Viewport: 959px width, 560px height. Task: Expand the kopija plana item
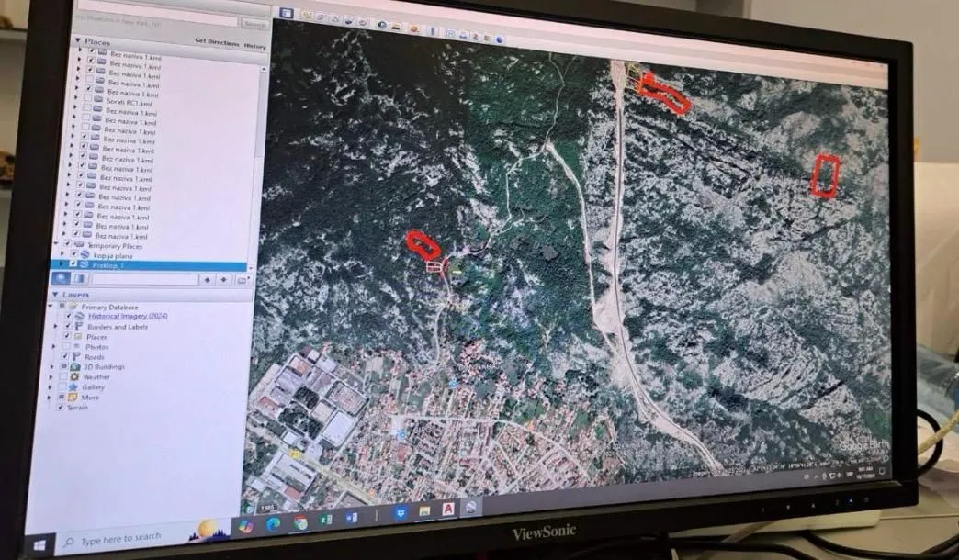pyautogui.click(x=62, y=253)
